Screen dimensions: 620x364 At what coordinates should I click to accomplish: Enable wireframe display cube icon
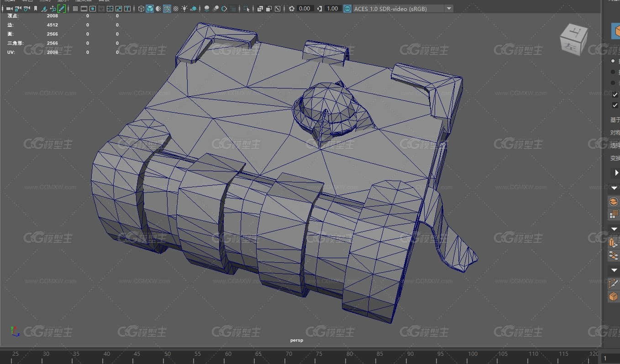[x=141, y=9]
